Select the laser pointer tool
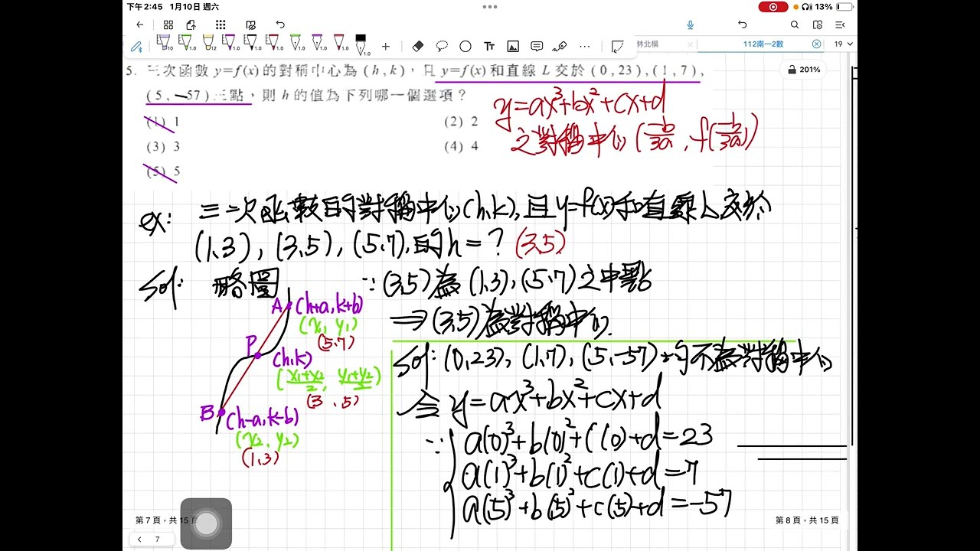980x551 pixels. pos(560,46)
